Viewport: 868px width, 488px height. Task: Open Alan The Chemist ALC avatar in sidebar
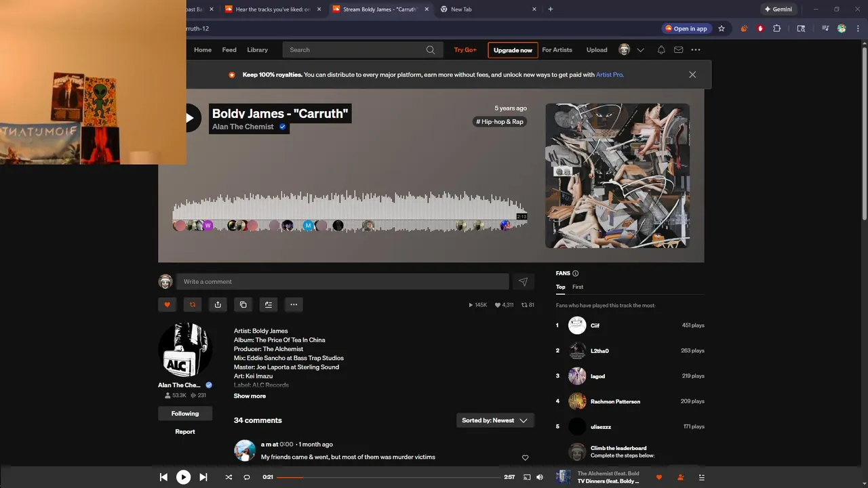click(x=185, y=350)
